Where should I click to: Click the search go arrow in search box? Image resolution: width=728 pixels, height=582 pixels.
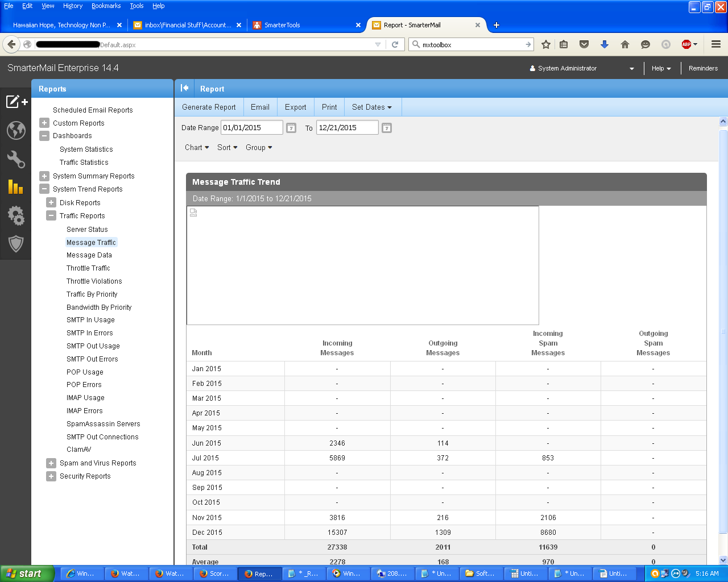point(528,44)
